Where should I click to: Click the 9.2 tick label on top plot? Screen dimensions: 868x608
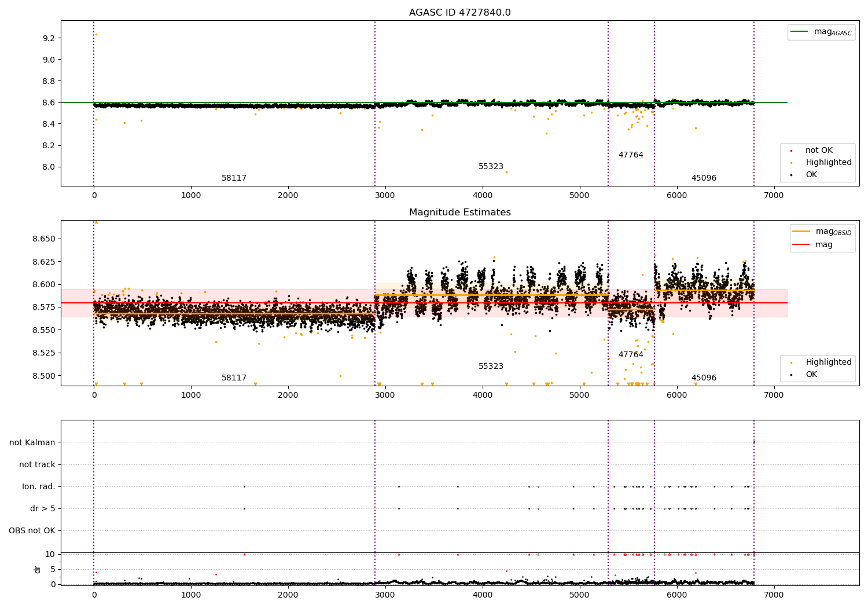coord(49,38)
